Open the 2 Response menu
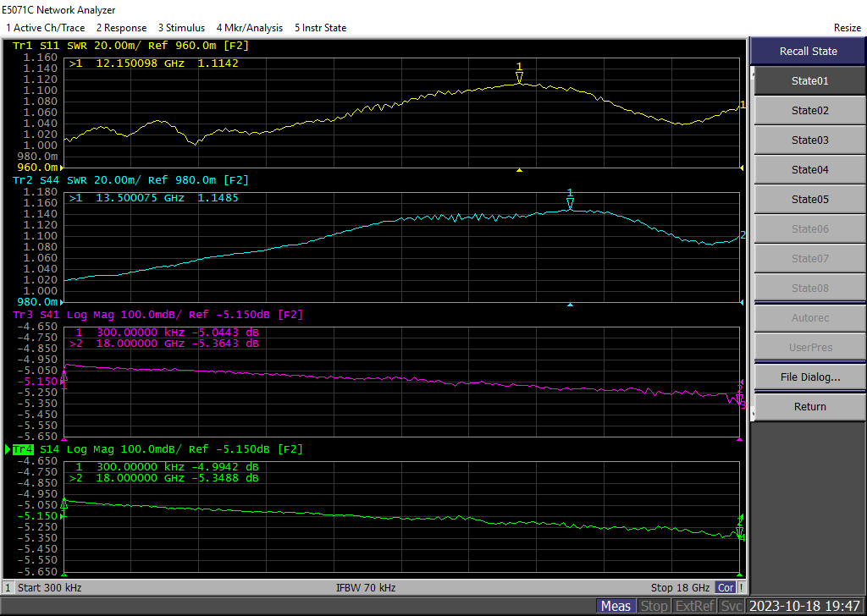 tap(121, 28)
